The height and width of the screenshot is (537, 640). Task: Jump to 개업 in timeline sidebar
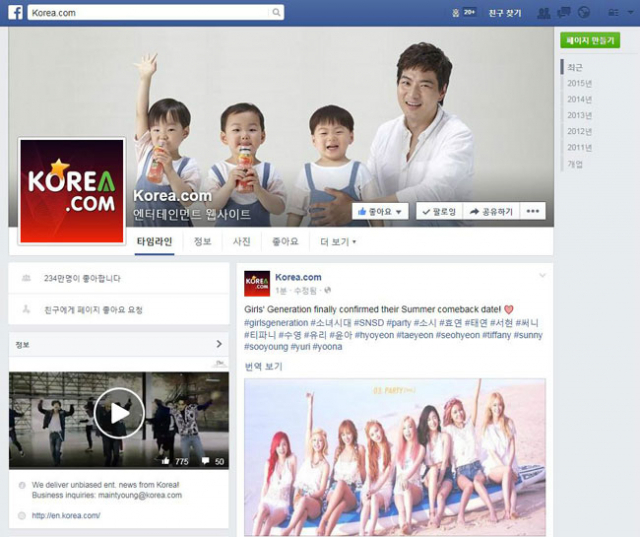(x=575, y=164)
